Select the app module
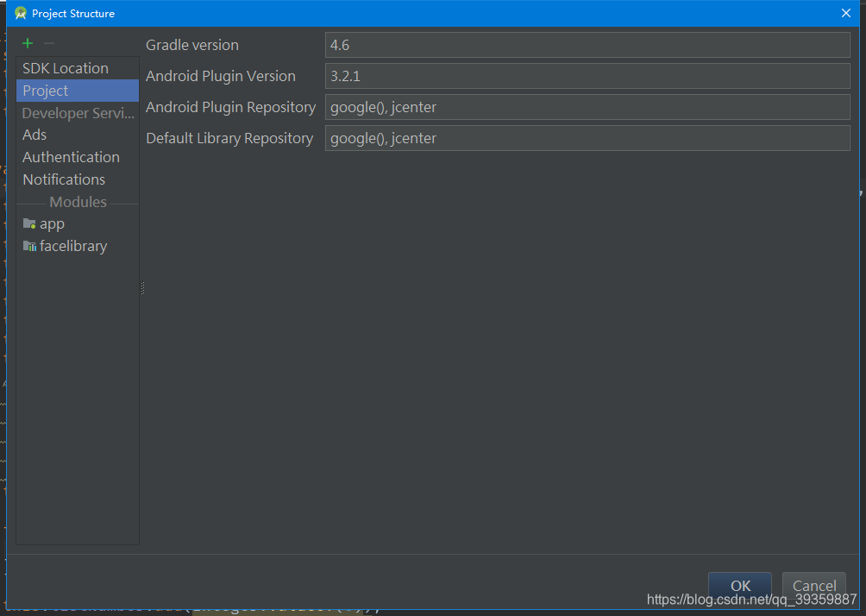Screen dimensions: 866x616 (x=78, y=223)
